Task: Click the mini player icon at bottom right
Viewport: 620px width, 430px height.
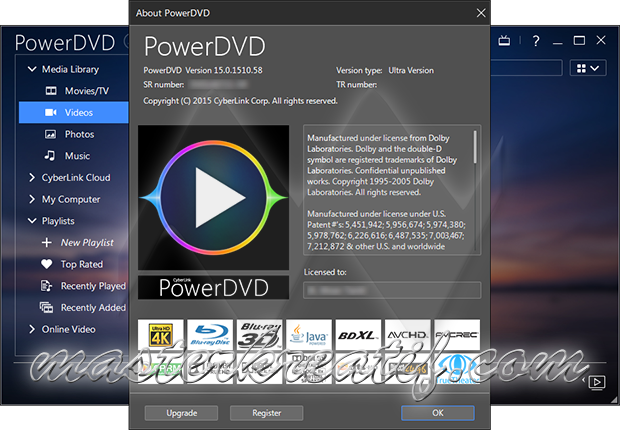Action: (597, 382)
